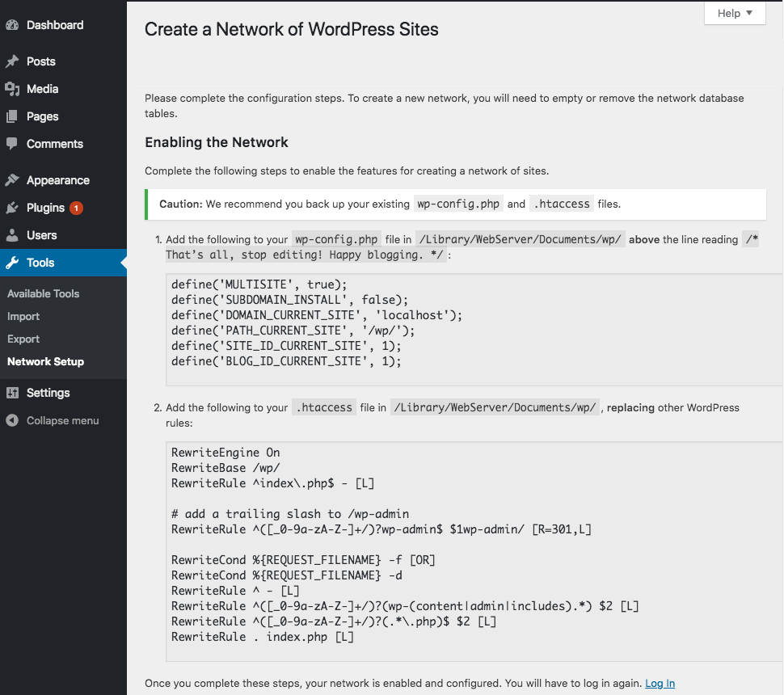Open the Comments section
The height and width of the screenshot is (695, 784).
click(55, 144)
